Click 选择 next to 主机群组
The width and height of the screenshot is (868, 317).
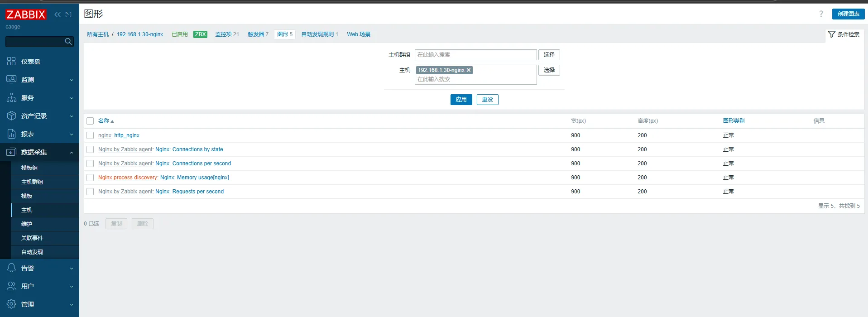(549, 55)
